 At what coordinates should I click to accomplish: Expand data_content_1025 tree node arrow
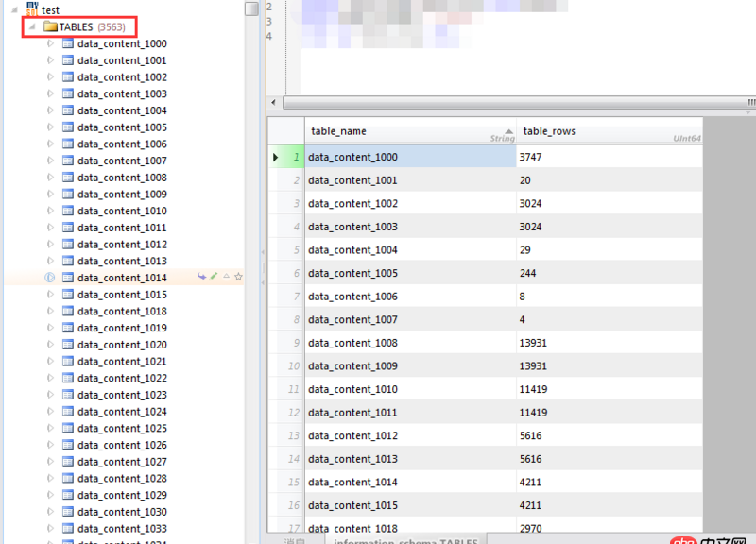tap(50, 428)
